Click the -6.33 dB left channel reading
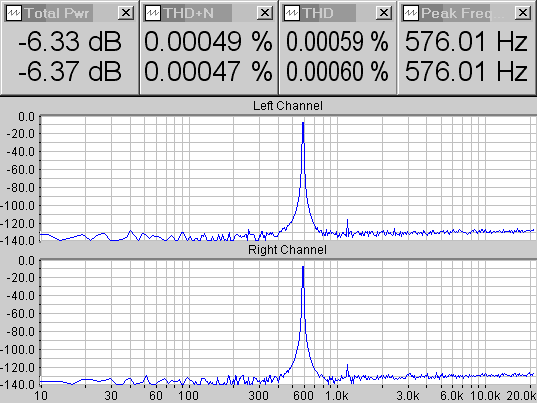The width and height of the screenshot is (537, 403). tap(70, 42)
